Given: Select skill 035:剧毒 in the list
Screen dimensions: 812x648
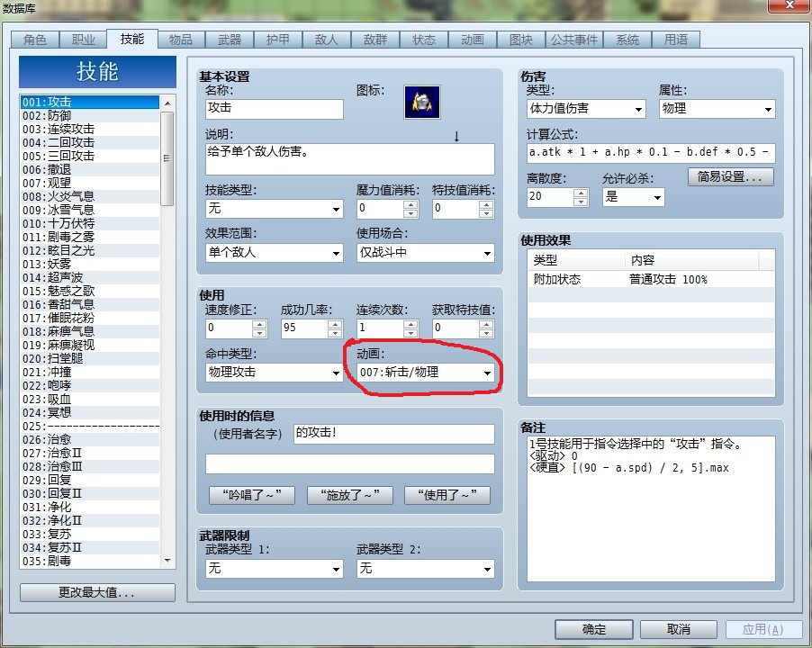Looking at the screenshot, I should click(90, 561).
